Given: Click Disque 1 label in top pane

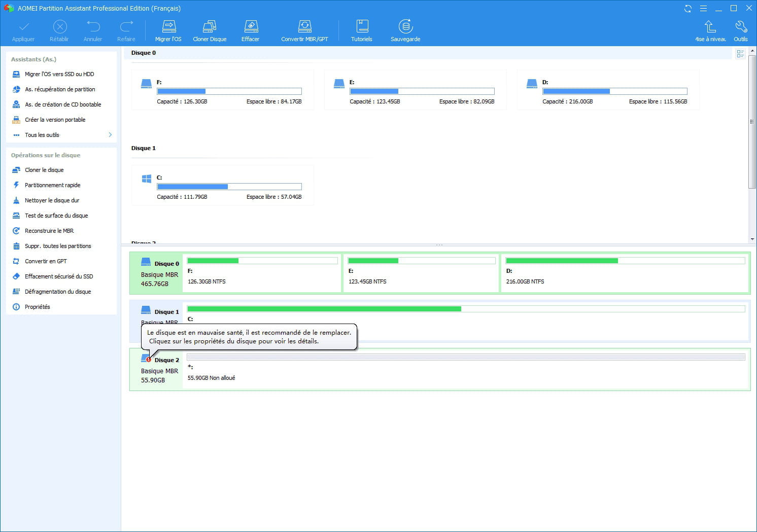Looking at the screenshot, I should [144, 148].
